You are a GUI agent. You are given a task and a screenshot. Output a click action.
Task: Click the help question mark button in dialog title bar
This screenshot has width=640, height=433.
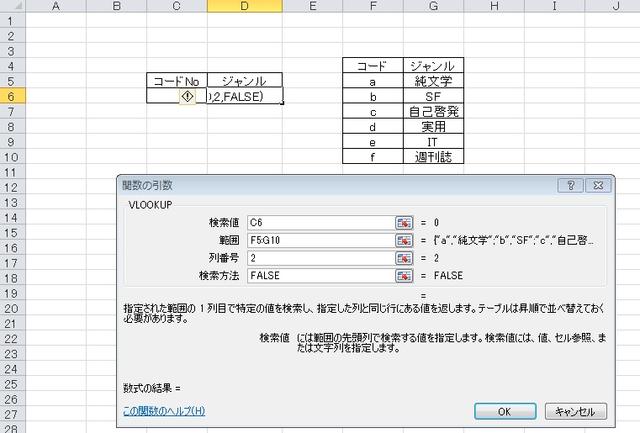pyautogui.click(x=571, y=186)
